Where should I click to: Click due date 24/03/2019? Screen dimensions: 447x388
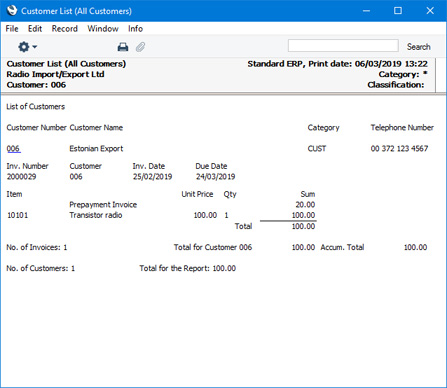point(215,177)
